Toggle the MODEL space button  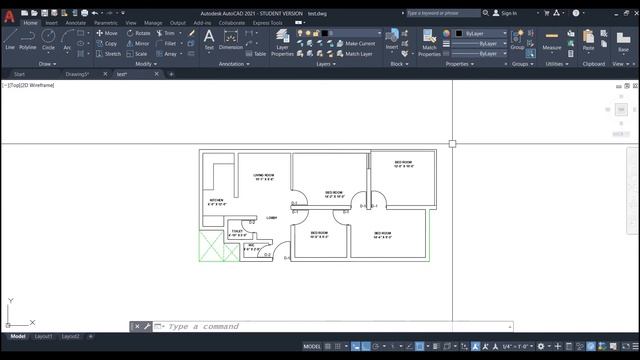point(312,347)
